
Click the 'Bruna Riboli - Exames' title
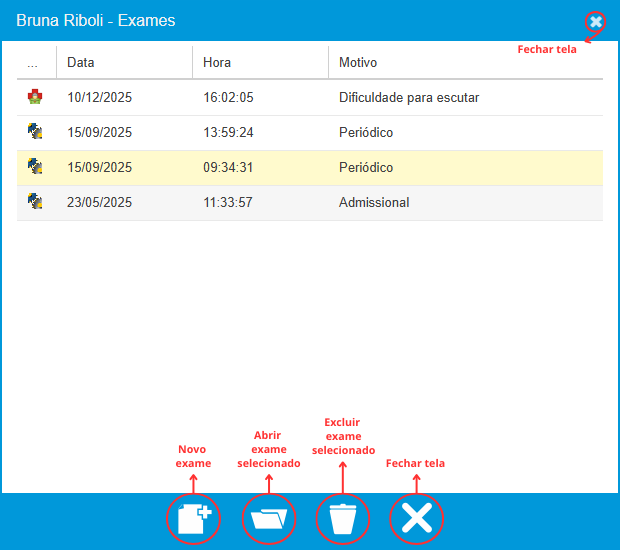[x=96, y=21]
